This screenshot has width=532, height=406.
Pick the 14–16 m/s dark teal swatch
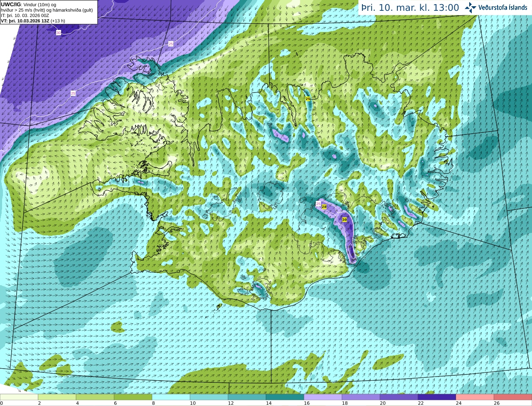click(x=285, y=397)
